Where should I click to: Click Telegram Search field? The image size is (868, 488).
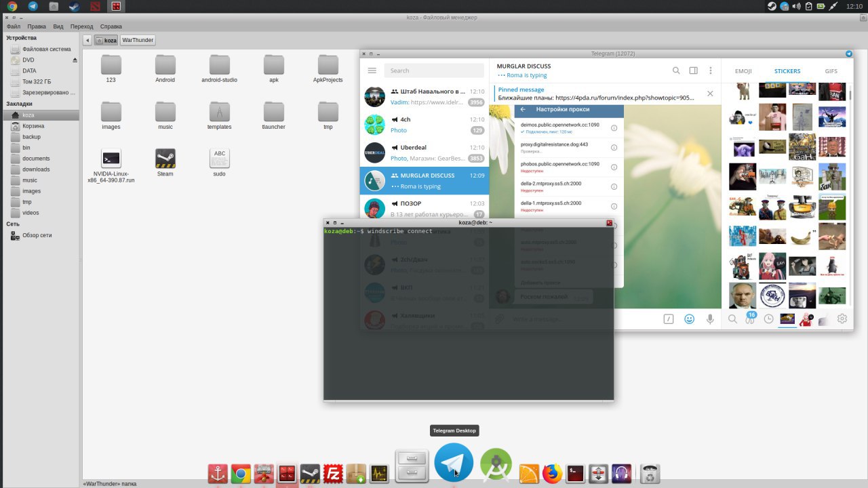433,70
